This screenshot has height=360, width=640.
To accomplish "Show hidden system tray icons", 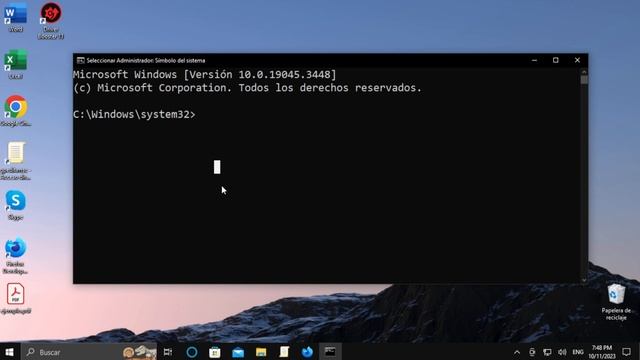I will click(517, 352).
